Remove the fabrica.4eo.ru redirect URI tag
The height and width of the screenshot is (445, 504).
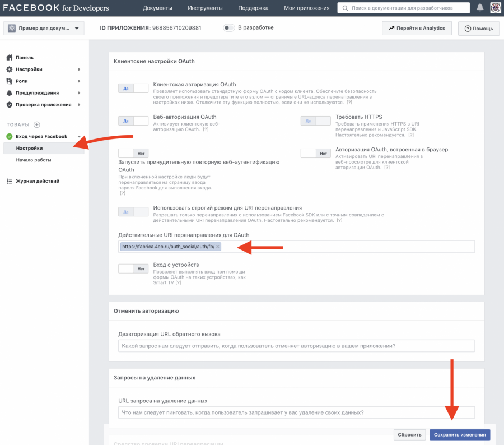[x=218, y=247]
